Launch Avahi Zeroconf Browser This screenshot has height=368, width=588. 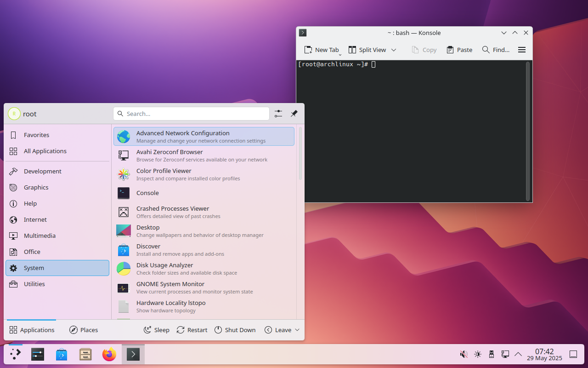[204, 155]
